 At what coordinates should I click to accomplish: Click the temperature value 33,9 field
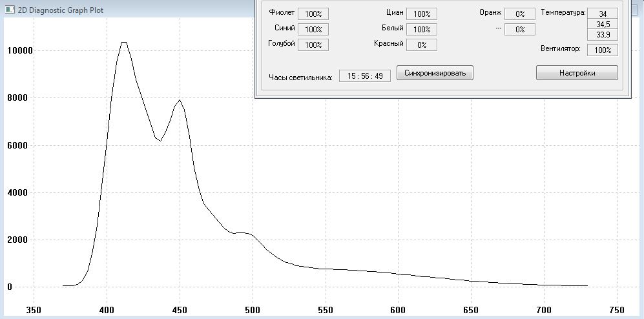[x=603, y=35]
